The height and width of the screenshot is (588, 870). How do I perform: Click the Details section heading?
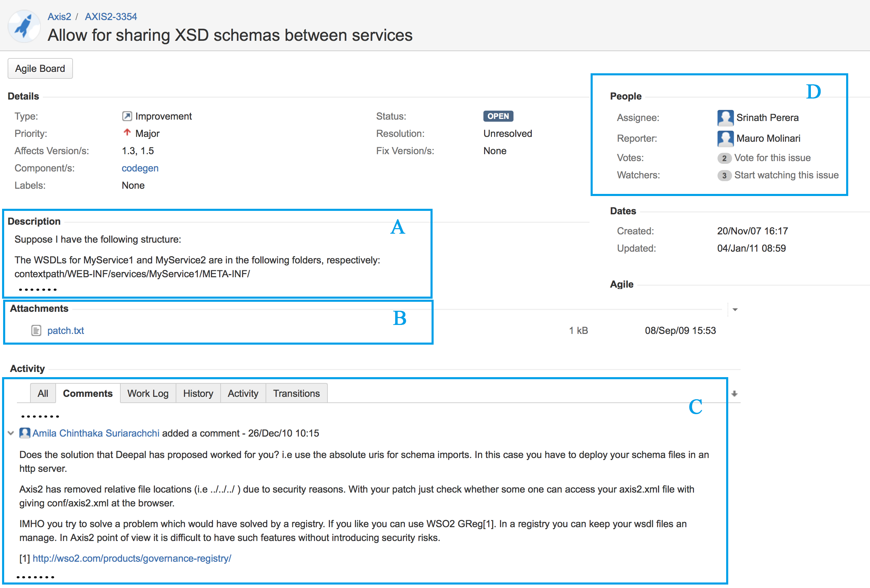(x=23, y=96)
